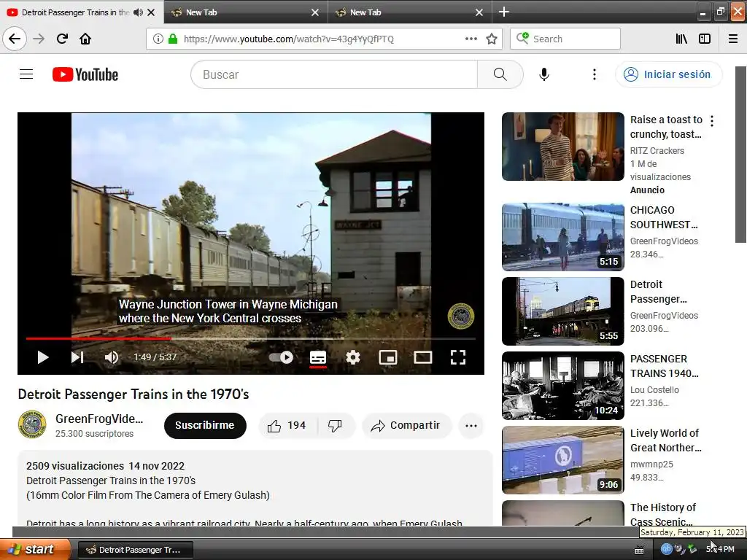Open a new tab with plus
747x560 pixels.
point(503,12)
